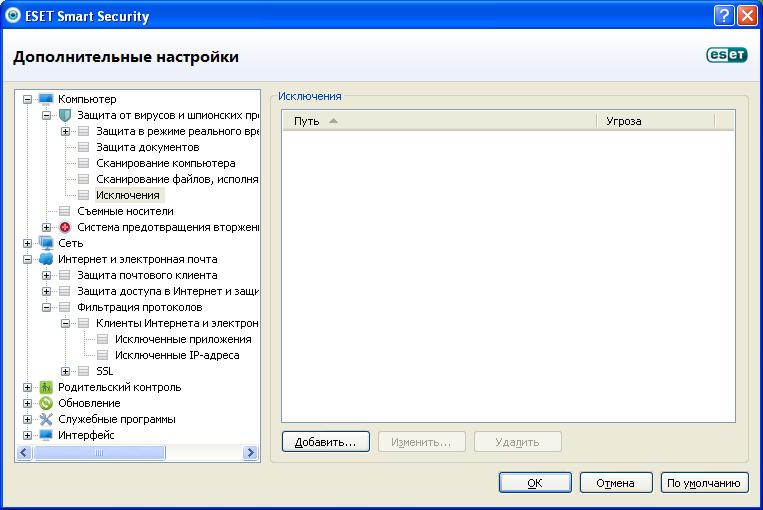Click the Компьютер monitor icon in tree
Viewport: 763px width, 510px height.
(x=46, y=99)
